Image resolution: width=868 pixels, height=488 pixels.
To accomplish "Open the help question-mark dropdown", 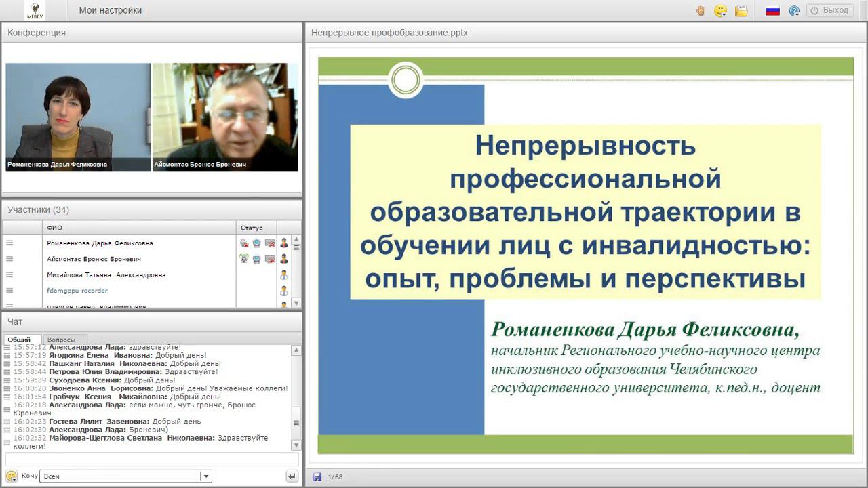I will coord(794,10).
